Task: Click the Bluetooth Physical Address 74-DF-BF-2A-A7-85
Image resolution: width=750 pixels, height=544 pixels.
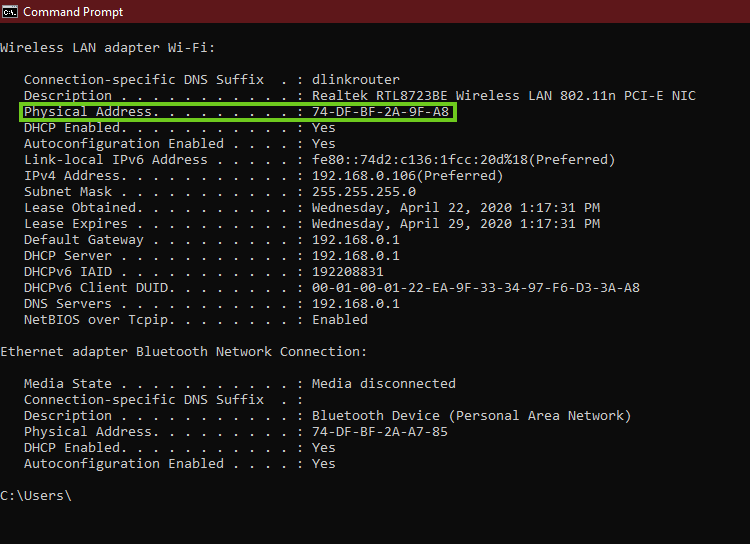Action: pyautogui.click(x=380, y=432)
